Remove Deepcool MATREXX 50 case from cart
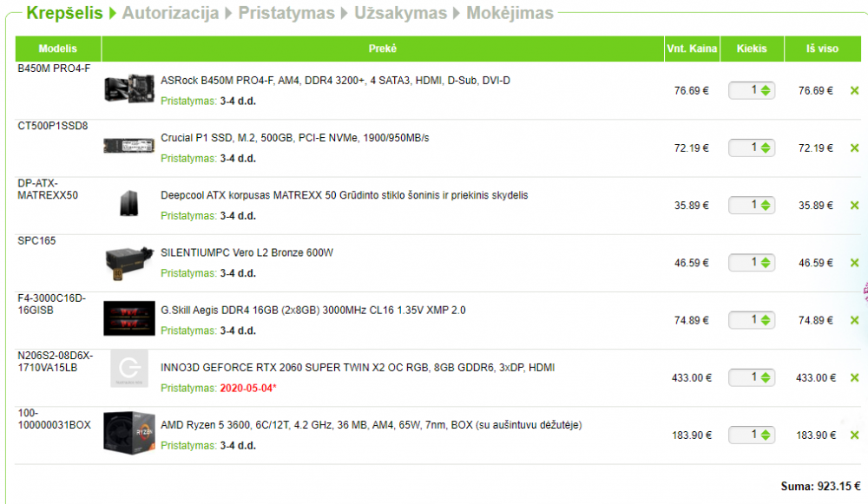Viewport: 868px width, 504px height. 854,206
